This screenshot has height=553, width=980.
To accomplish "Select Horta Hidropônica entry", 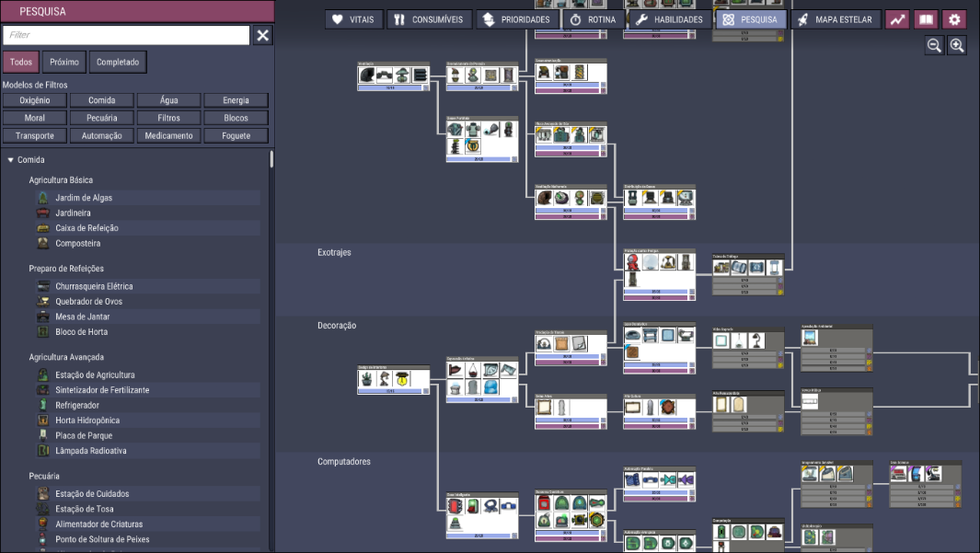I will click(x=147, y=421).
